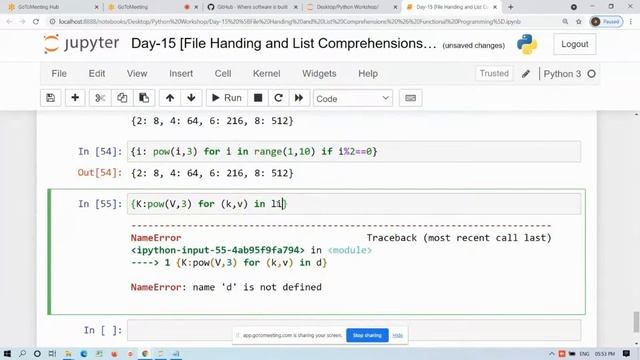This screenshot has width=640, height=360.
Task: Click the Hide link in sharing bar
Action: 398,335
